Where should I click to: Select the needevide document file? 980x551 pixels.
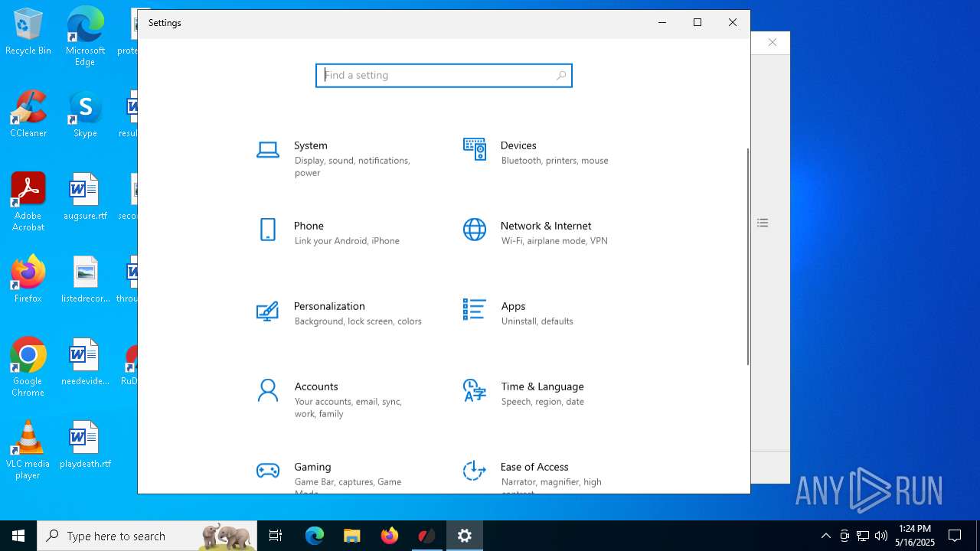pyautogui.click(x=85, y=362)
